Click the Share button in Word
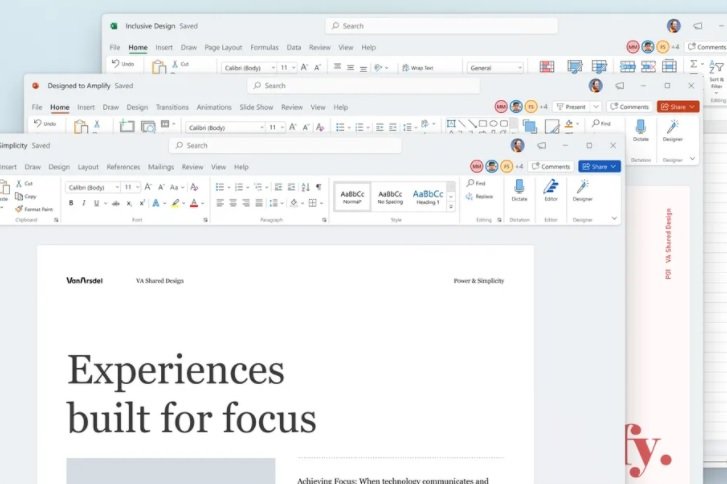Image resolution: width=727 pixels, height=484 pixels. (x=599, y=166)
